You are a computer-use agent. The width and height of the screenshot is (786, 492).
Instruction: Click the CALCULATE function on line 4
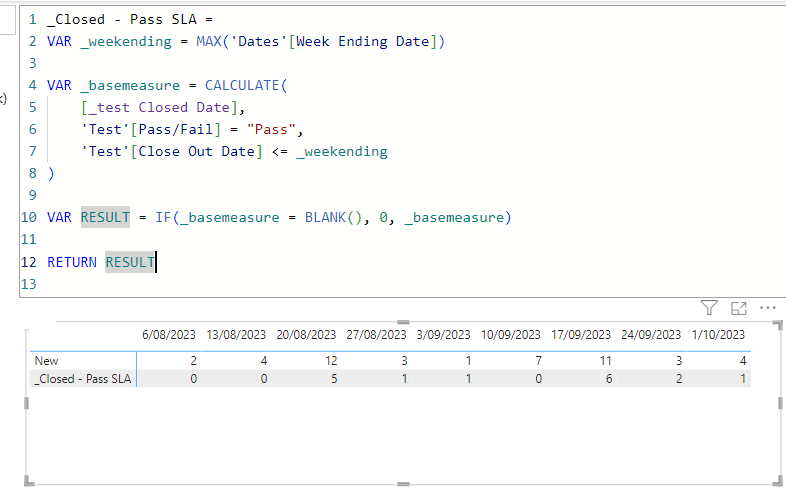(x=242, y=86)
